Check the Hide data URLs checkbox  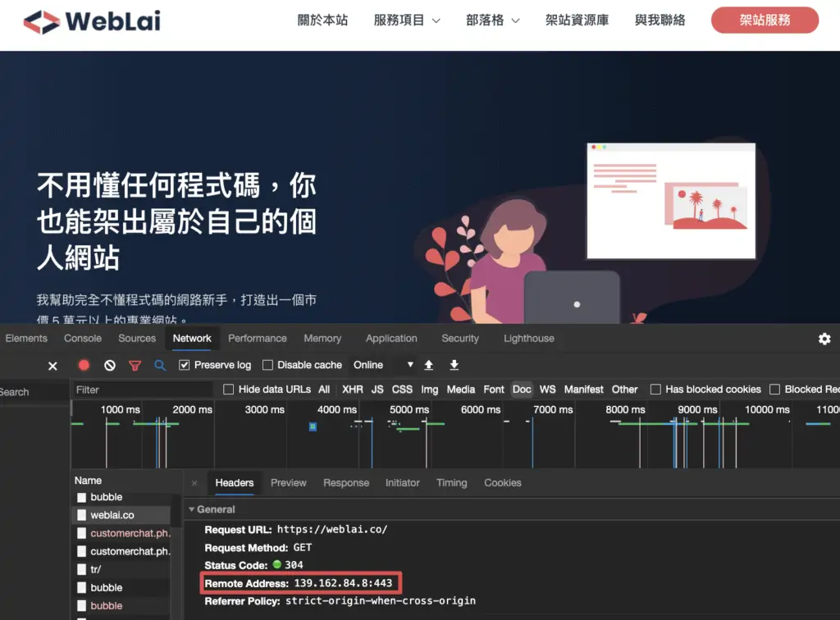coord(229,390)
